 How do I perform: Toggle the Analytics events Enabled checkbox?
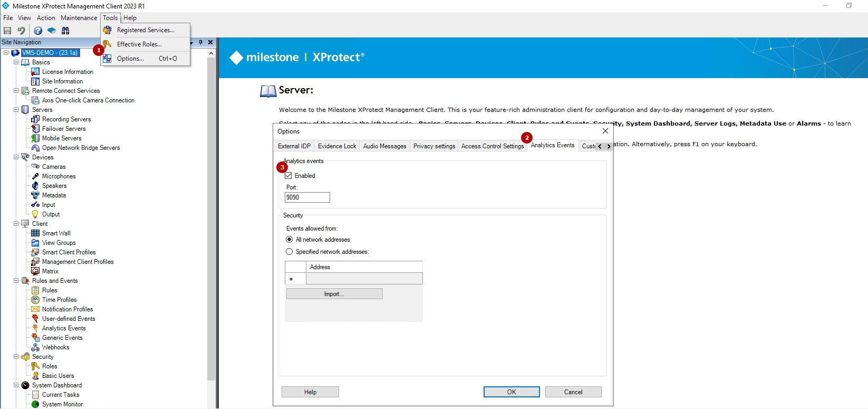click(288, 176)
